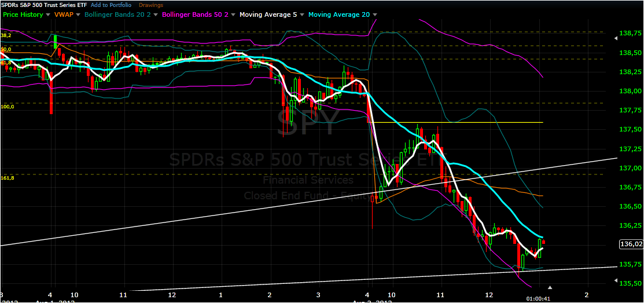Viewport: 644px width, 303px height.
Task: Click the SPDRs S&P 500 Trust Series ETF title
Action: coord(43,5)
